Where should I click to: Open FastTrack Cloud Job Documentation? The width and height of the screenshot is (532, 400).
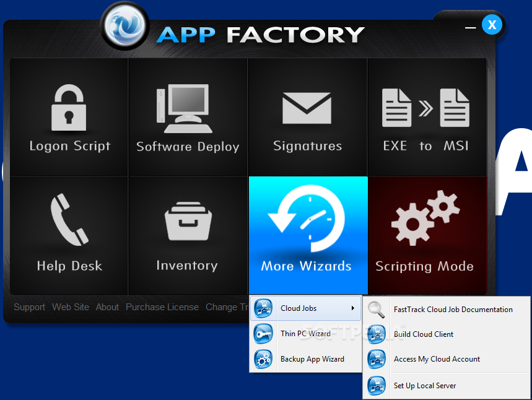tap(447, 310)
